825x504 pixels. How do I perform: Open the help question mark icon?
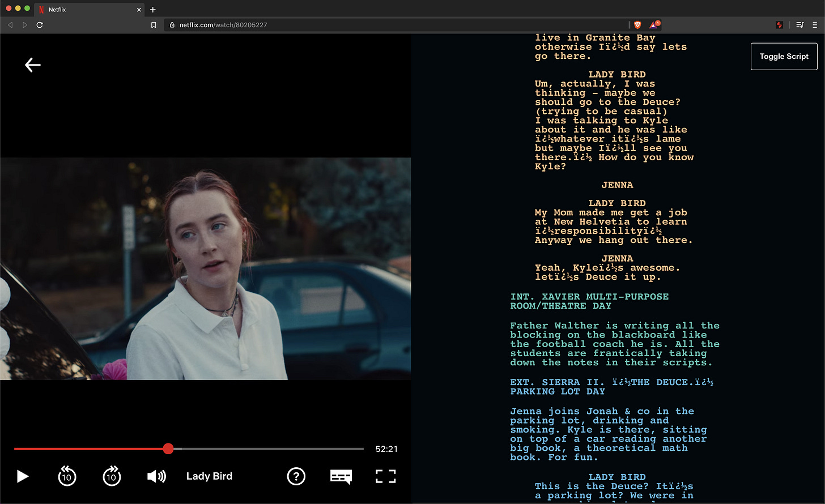(296, 476)
